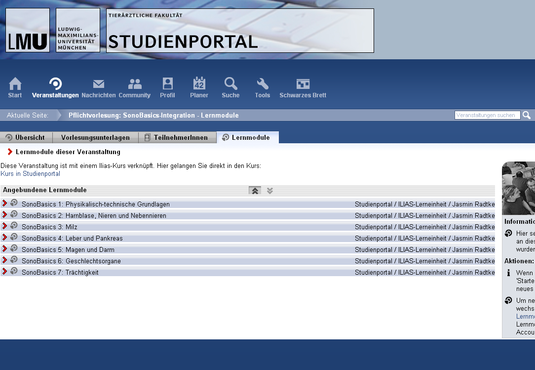Open SonoBasics 7: Trächtigkeit
This screenshot has height=370, width=535.
click(x=60, y=272)
